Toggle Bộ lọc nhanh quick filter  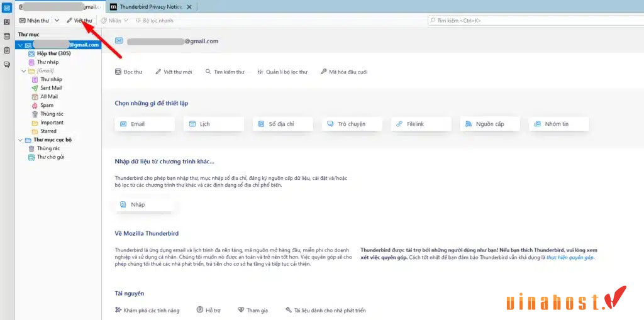coord(155,21)
